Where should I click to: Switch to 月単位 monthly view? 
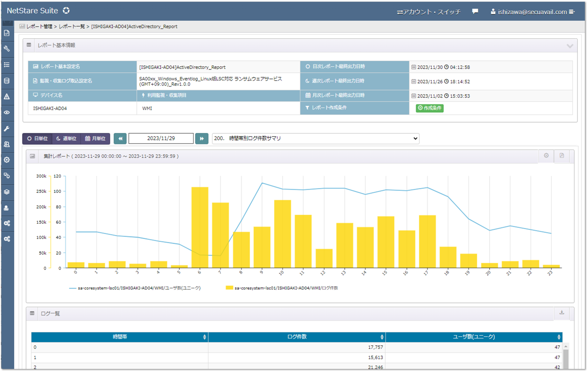pos(95,138)
